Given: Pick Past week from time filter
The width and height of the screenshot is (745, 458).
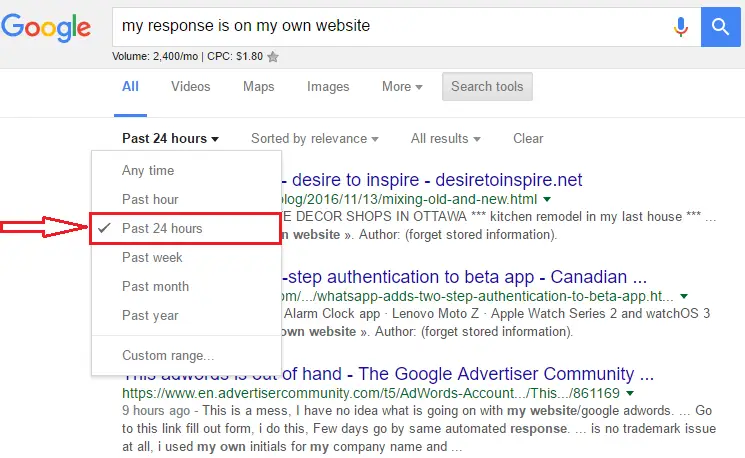Looking at the screenshot, I should click(x=151, y=258).
